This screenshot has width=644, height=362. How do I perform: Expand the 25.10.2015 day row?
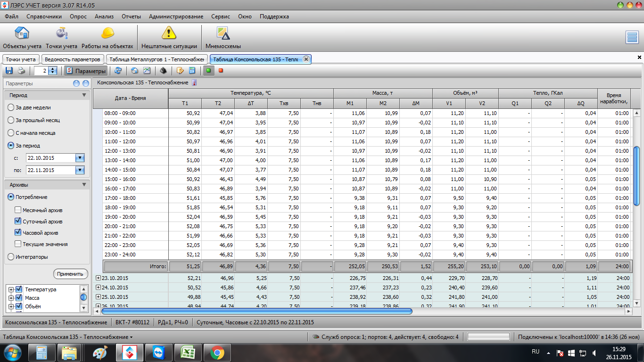click(x=98, y=297)
